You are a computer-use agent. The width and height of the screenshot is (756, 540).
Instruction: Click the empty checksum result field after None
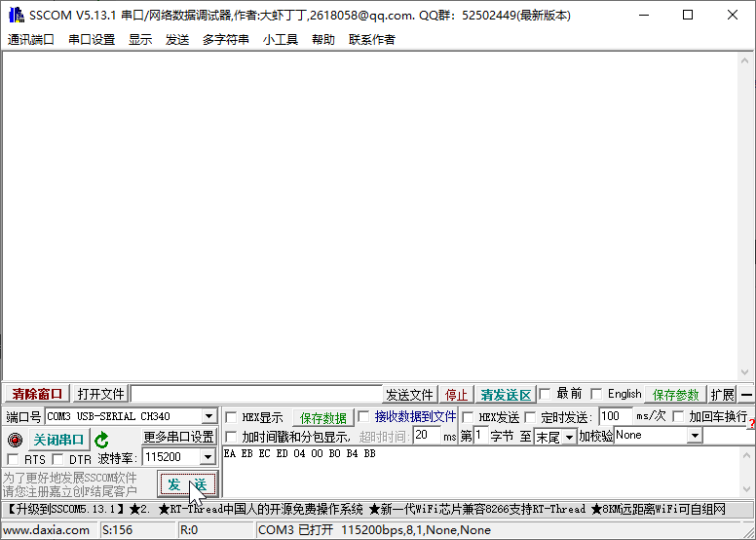(x=728, y=436)
